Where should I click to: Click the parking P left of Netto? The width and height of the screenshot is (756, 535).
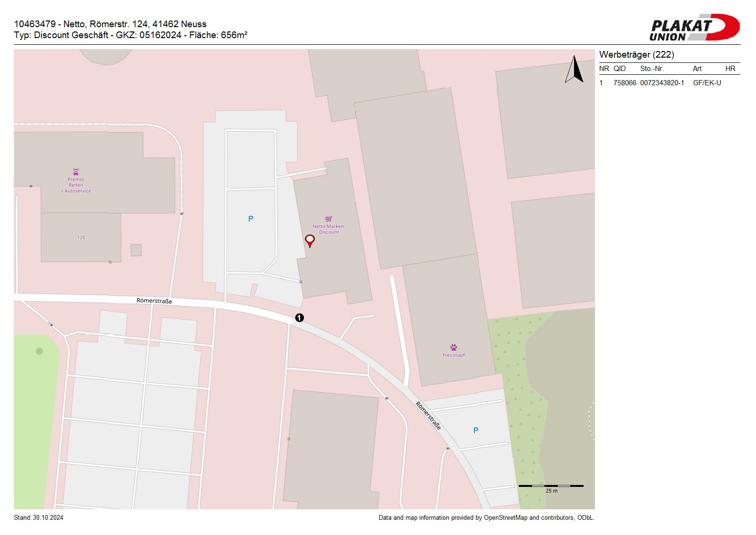pos(251,219)
